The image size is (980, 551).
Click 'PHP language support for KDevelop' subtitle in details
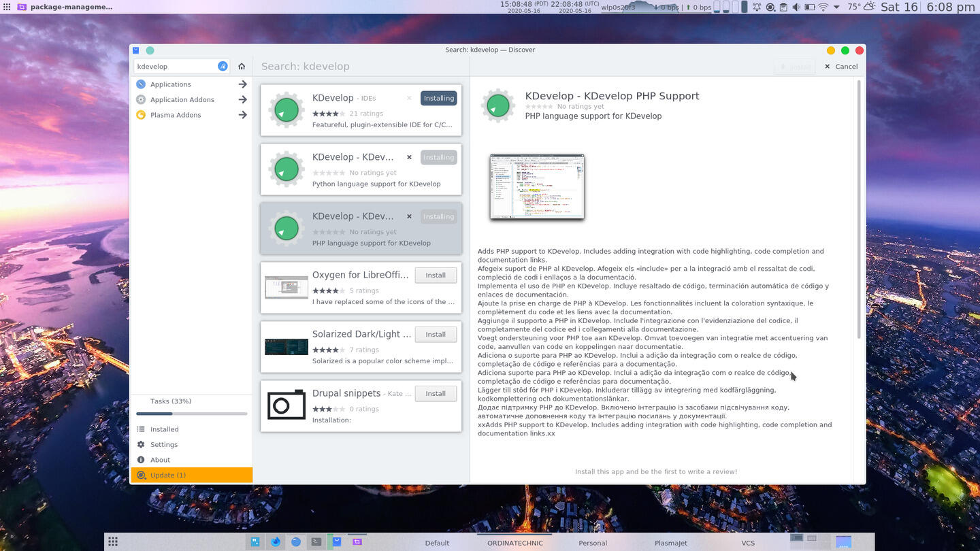point(593,116)
